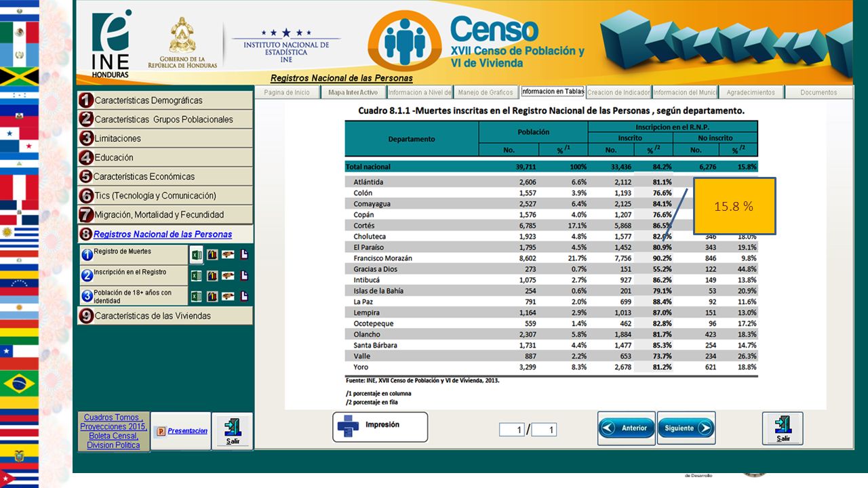Click the Jamaica flag in the flag strip
Screen dimensions: 868x488
[19, 77]
